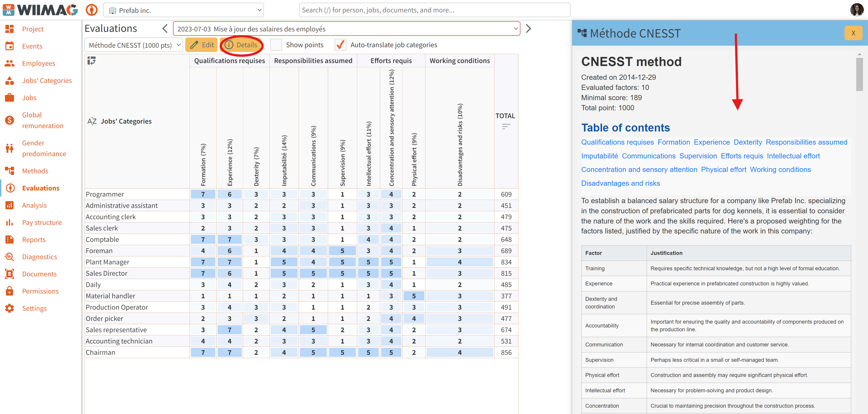Go to previous evaluation chevron
868x414 pixels.
[x=165, y=29]
